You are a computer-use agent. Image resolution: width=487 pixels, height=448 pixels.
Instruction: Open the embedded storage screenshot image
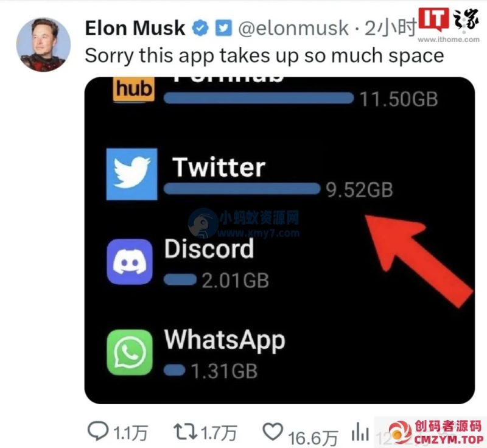pos(279,240)
